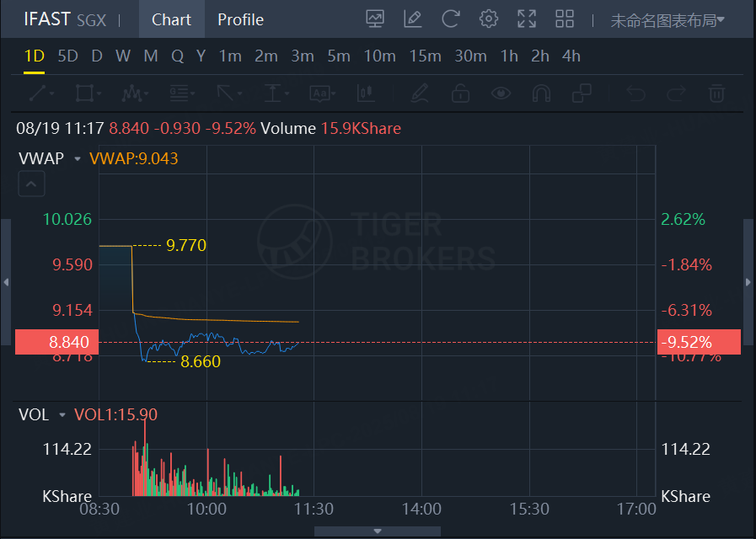Open the chart grid layout icon
This screenshot has width=756, height=539.
click(x=565, y=19)
